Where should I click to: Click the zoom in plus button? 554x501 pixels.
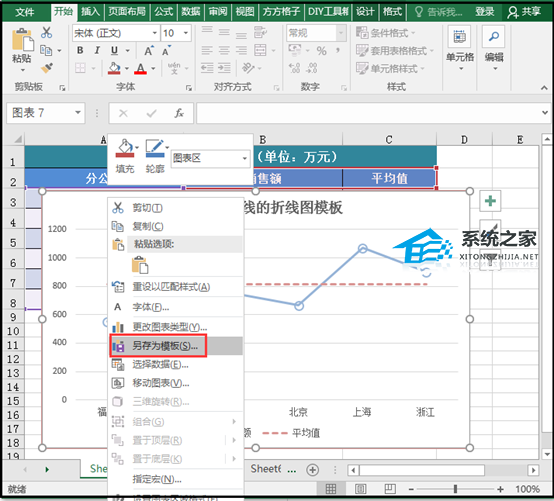(x=500, y=489)
